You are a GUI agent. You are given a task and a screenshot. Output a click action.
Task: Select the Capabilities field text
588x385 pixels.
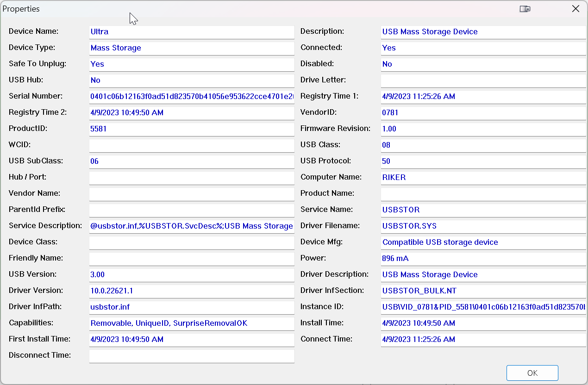[x=191, y=323]
